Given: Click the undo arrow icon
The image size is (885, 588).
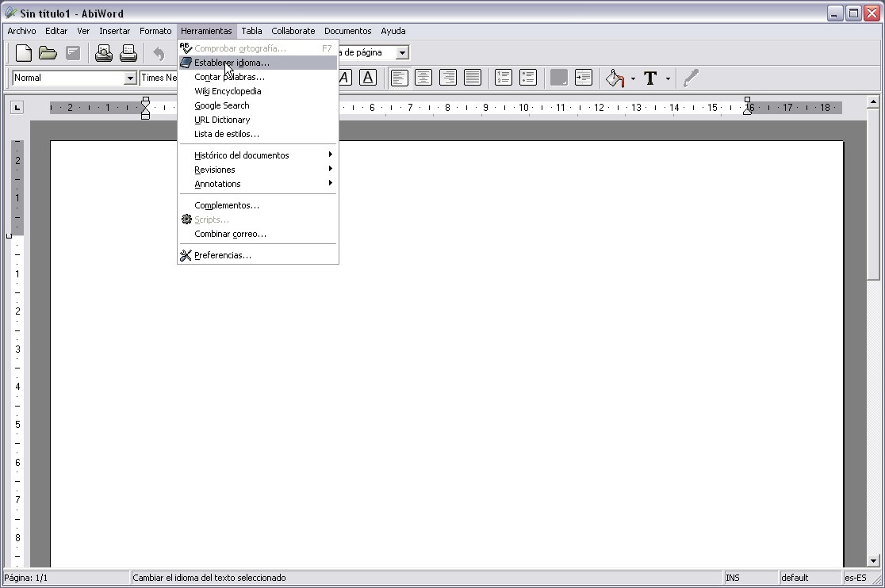Looking at the screenshot, I should point(159,54).
